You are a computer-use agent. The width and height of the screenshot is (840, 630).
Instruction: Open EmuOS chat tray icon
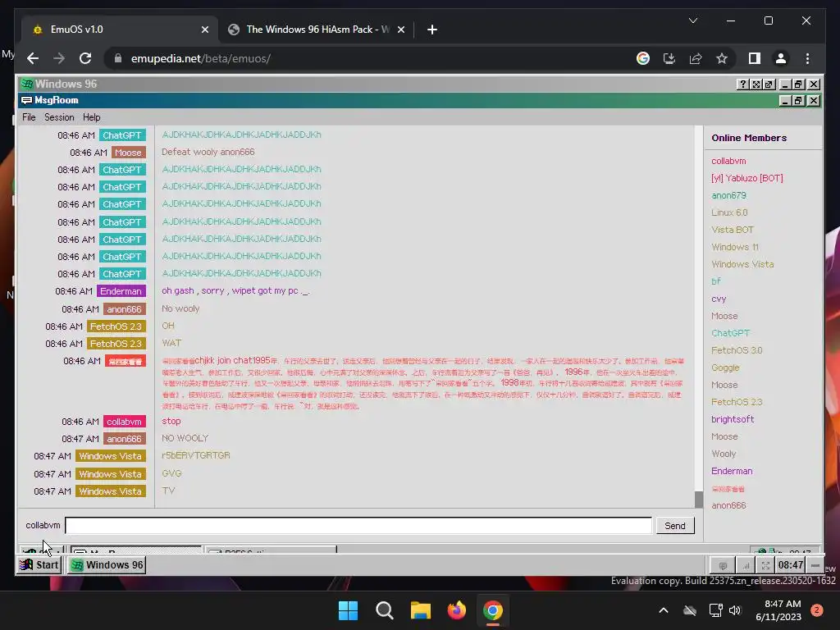tap(723, 565)
